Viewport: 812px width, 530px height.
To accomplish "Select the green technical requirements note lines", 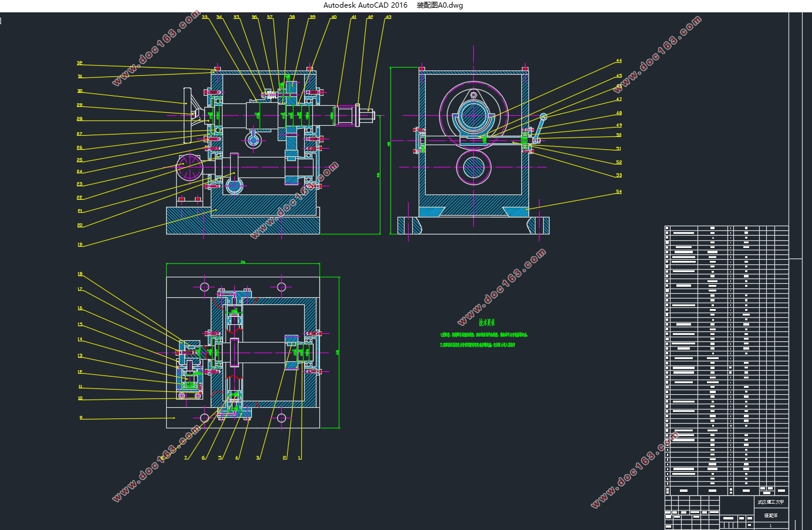I will (483, 340).
